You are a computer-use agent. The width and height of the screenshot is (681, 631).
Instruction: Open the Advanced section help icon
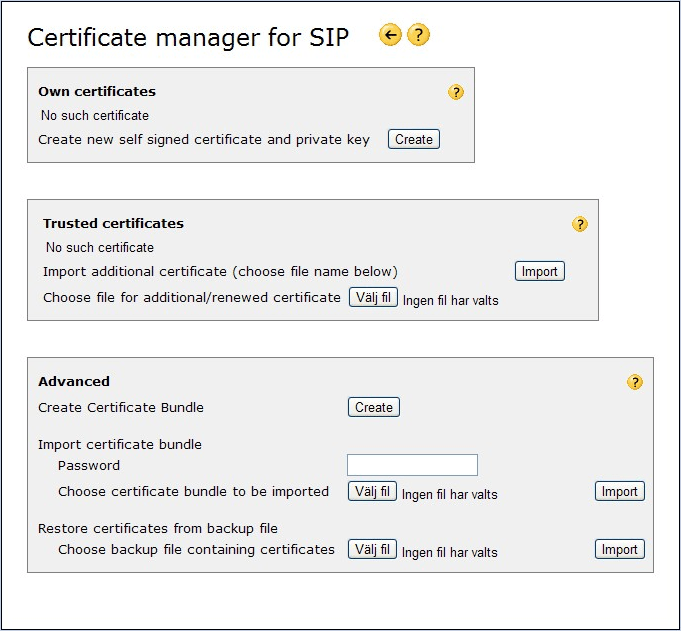click(x=635, y=382)
